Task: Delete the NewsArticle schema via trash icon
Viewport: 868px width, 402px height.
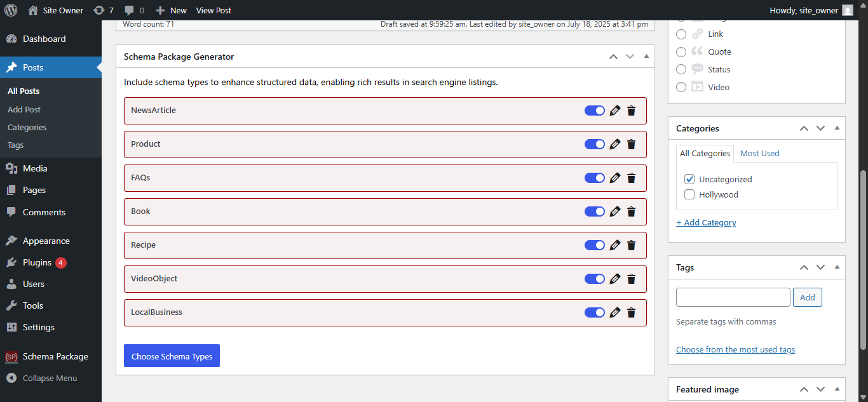Action: (631, 111)
